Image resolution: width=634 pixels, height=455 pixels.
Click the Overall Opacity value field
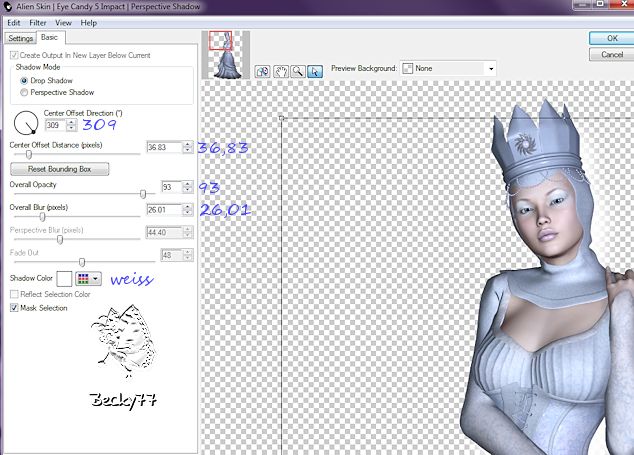171,187
